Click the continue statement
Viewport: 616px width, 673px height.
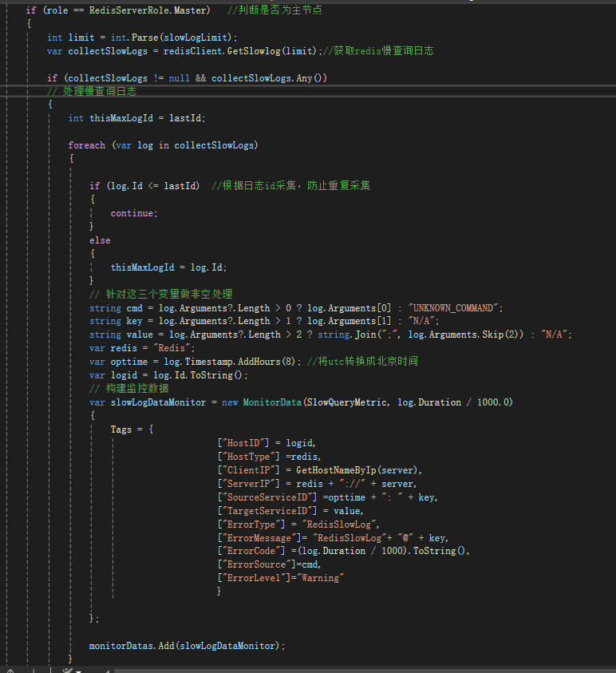(x=133, y=213)
